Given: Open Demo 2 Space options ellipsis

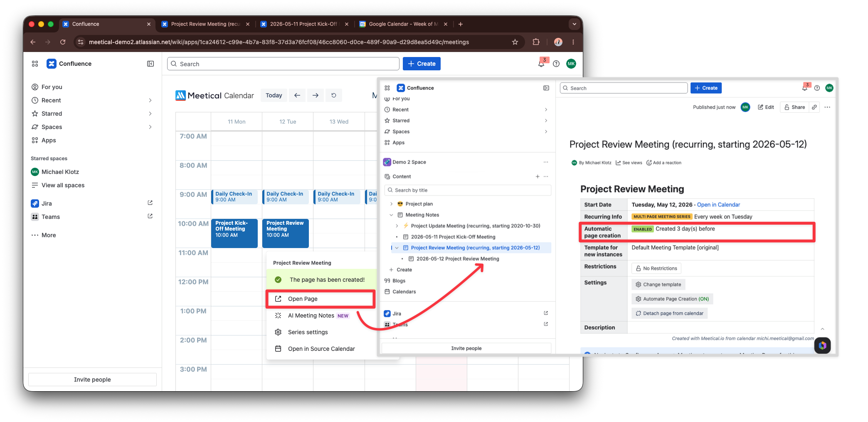Looking at the screenshot, I should click(x=546, y=162).
